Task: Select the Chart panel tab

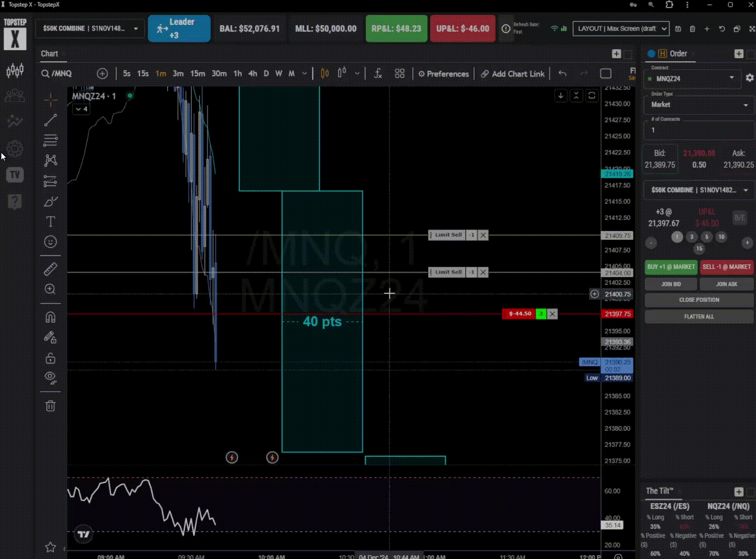Action: (50, 54)
